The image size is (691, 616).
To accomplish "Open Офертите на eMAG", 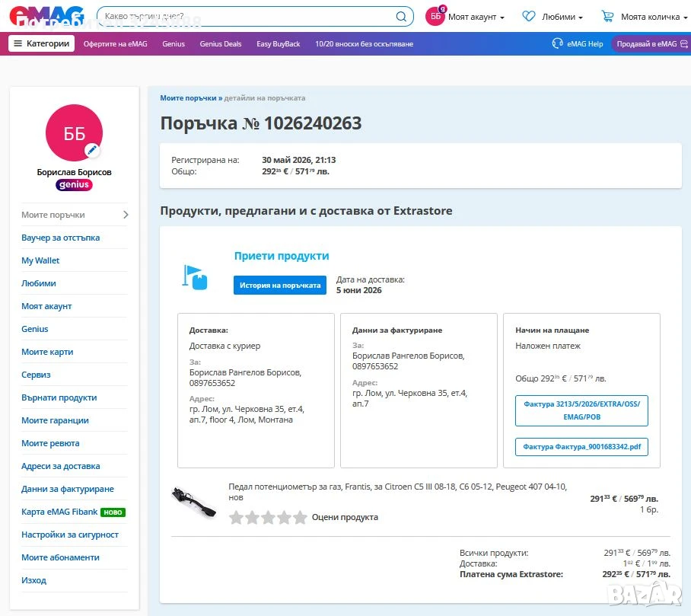I will coord(116,43).
